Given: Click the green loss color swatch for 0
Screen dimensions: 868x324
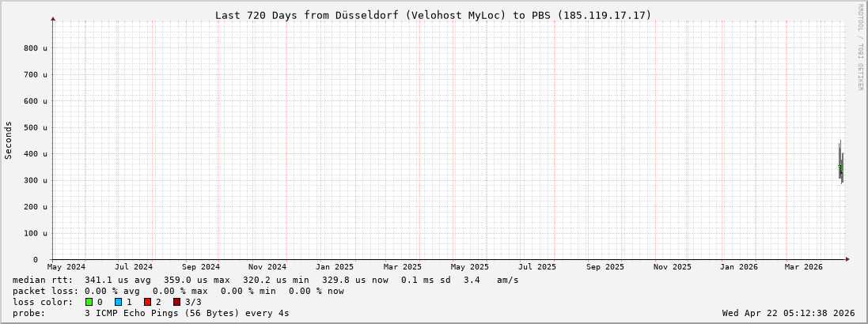Looking at the screenshot, I should point(89,302).
